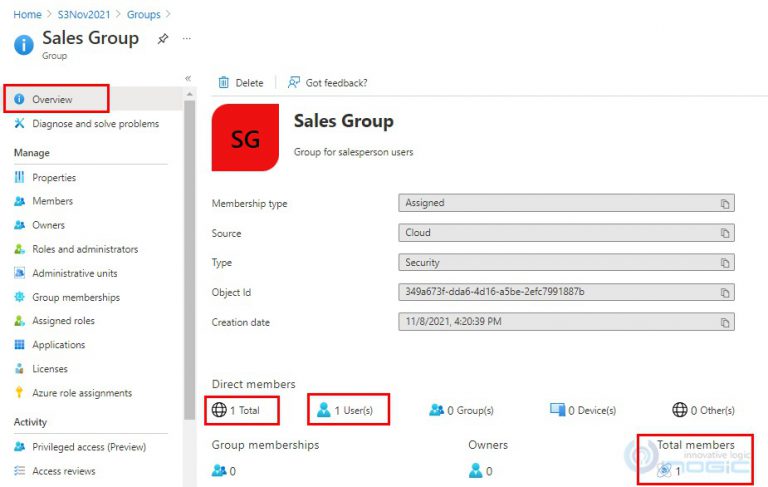
Task: Click the 1 User(s) direct members count
Action: pos(347,410)
